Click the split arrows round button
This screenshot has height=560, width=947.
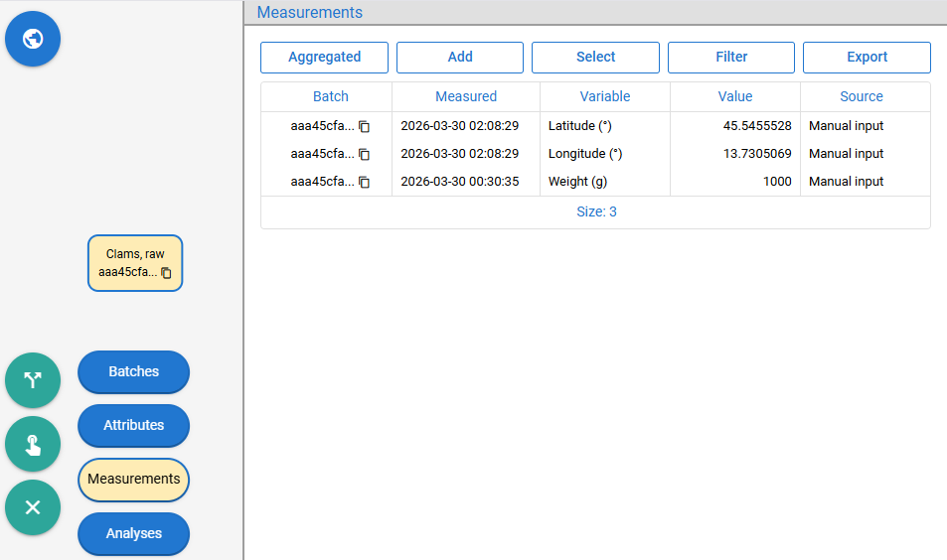[x=33, y=380]
